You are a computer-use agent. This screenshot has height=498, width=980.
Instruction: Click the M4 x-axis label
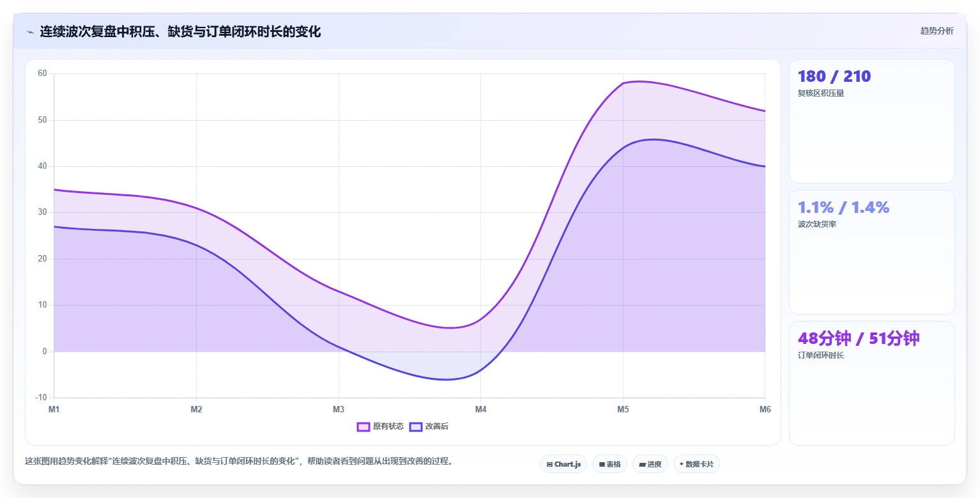coord(480,409)
